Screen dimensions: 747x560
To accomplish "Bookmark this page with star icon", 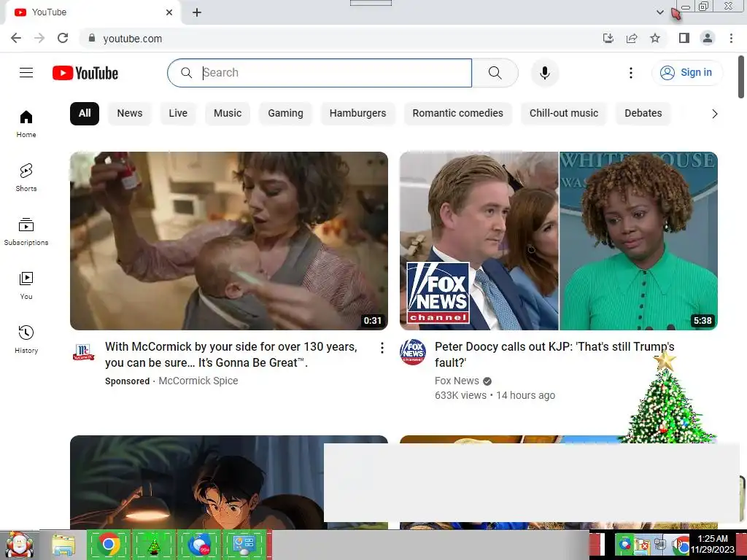I will pyautogui.click(x=655, y=38).
